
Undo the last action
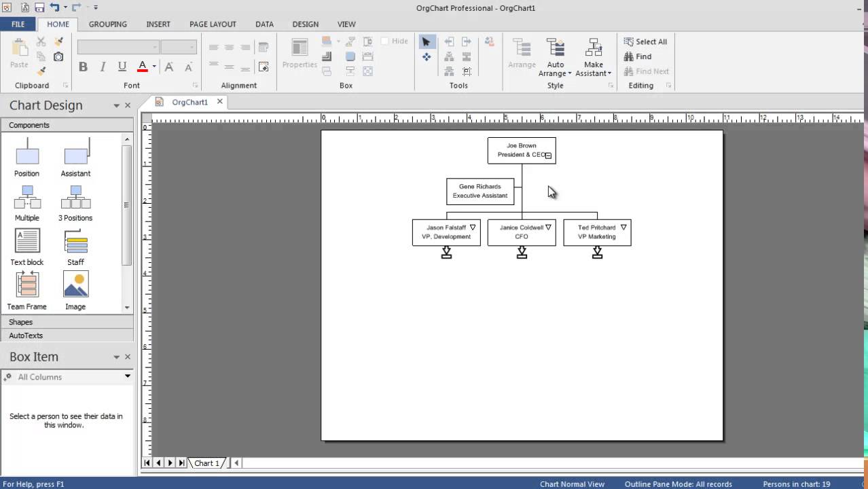[x=54, y=7]
